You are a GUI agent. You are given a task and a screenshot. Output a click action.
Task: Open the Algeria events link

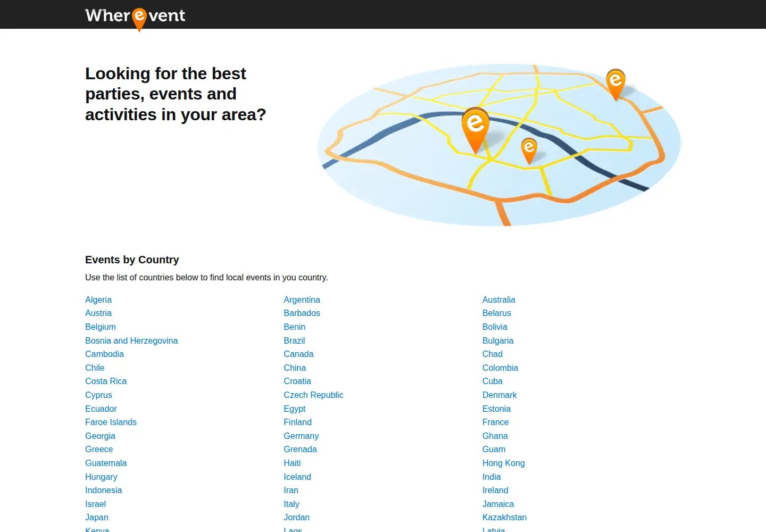point(98,300)
